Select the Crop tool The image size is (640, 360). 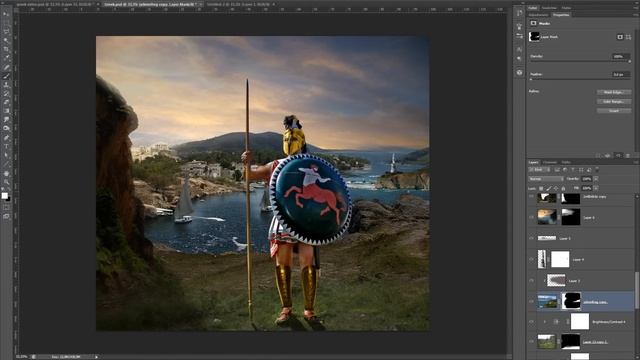tap(6, 49)
